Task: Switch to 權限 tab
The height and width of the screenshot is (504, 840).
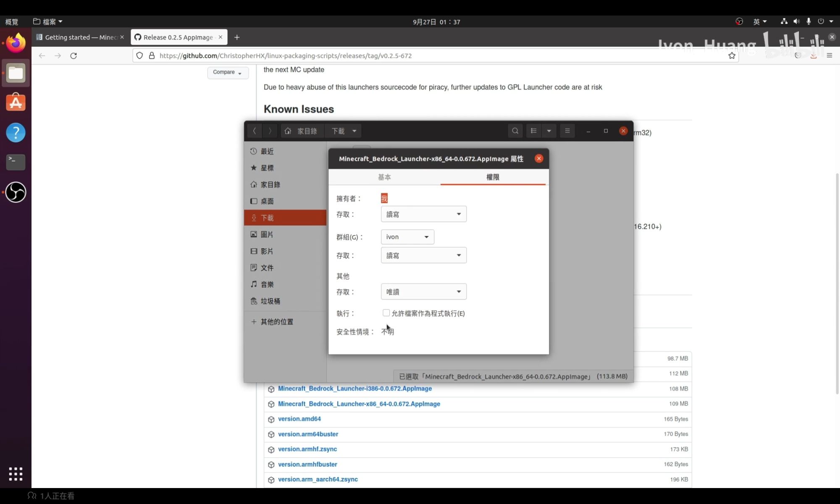Action: pyautogui.click(x=493, y=177)
